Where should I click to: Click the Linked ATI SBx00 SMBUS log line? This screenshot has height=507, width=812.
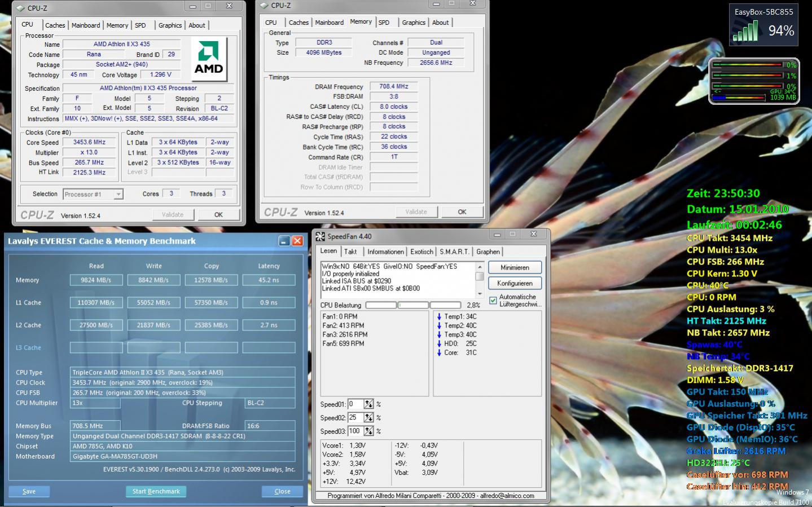371,288
